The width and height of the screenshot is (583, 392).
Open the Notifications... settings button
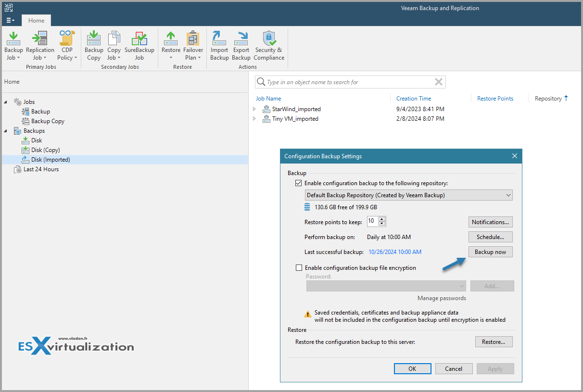490,222
